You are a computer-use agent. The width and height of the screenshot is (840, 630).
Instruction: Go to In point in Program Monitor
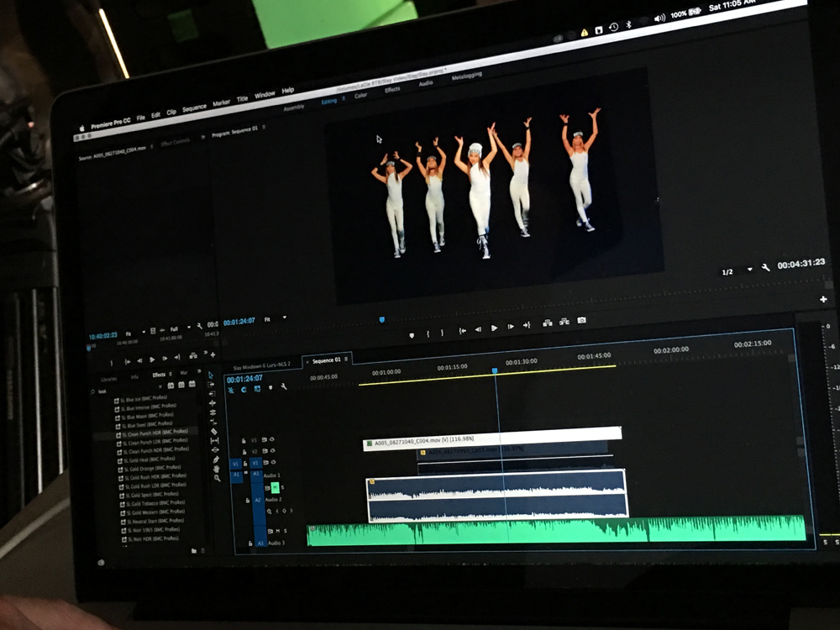click(x=462, y=330)
